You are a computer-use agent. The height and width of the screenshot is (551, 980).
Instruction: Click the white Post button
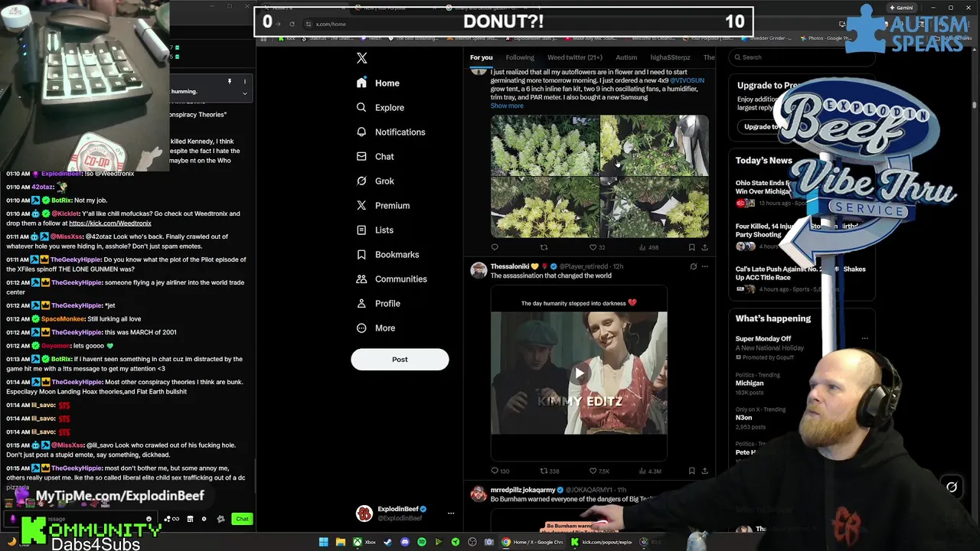[400, 360]
